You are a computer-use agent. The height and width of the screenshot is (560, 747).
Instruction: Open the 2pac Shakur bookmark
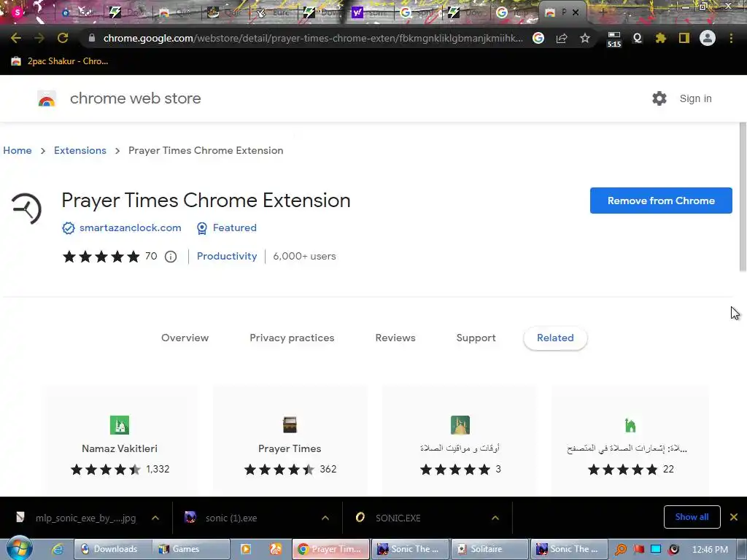60,61
